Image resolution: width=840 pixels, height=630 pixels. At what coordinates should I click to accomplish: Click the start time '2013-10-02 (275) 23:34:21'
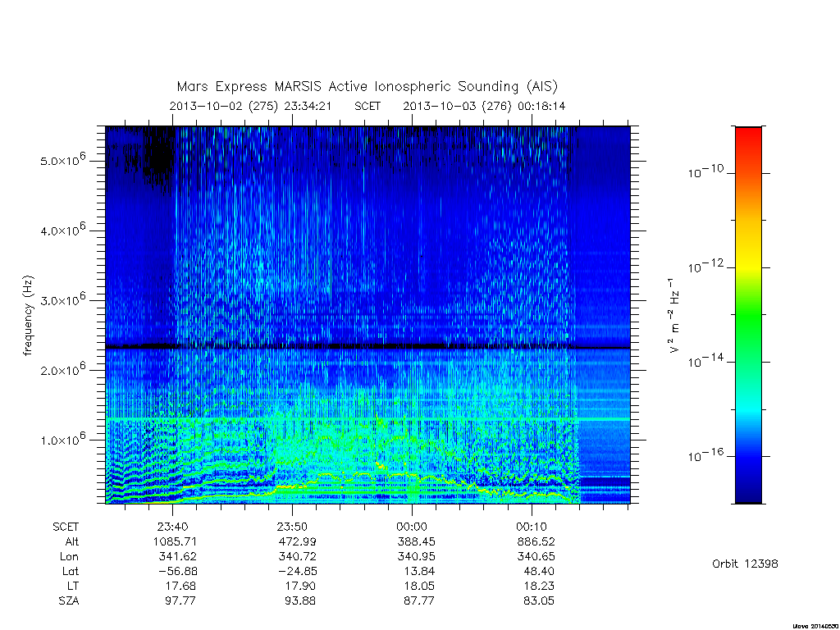click(250, 106)
